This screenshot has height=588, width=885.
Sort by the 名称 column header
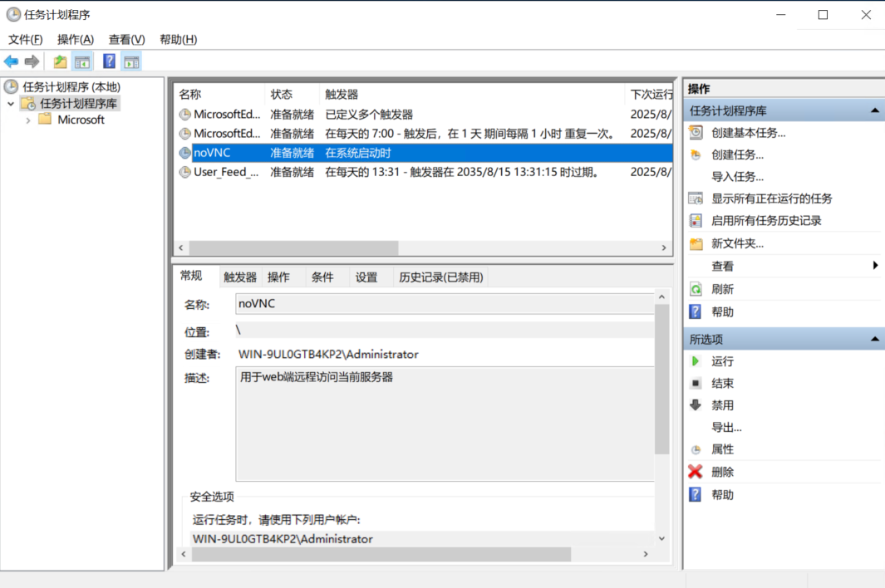tap(219, 94)
